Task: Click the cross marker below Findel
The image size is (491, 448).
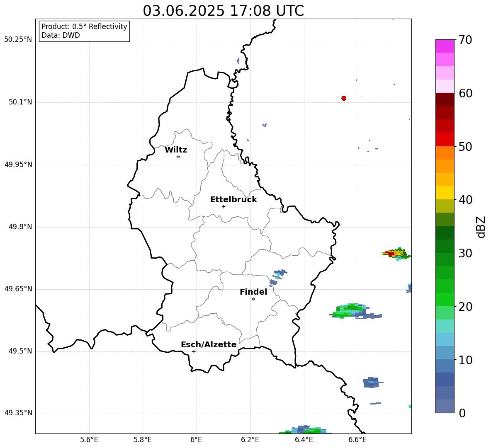Action: tap(253, 299)
